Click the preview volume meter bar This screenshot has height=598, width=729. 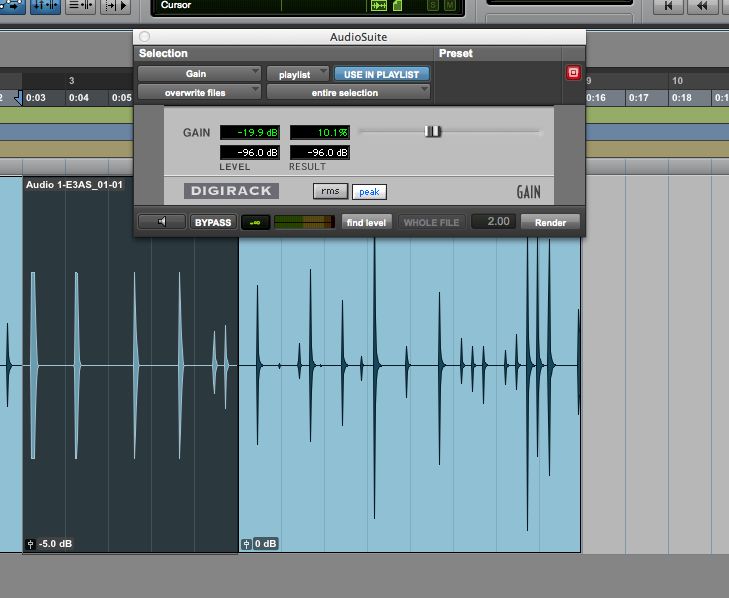(x=304, y=222)
